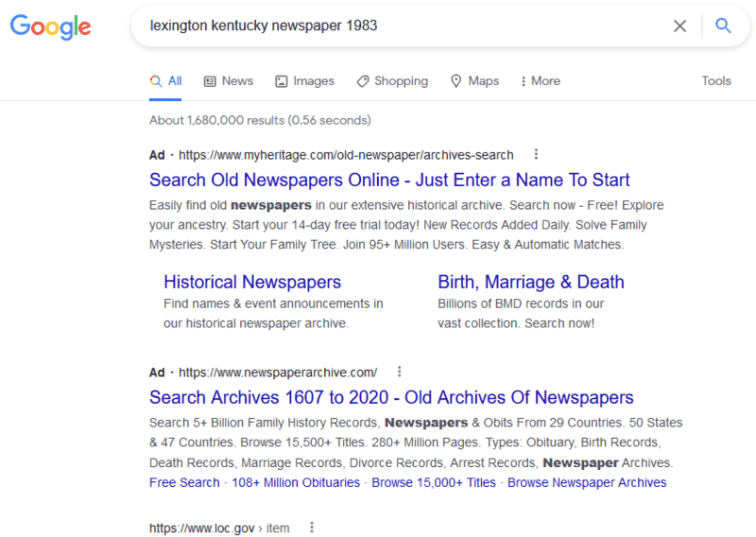Switch to the Images tab

304,81
